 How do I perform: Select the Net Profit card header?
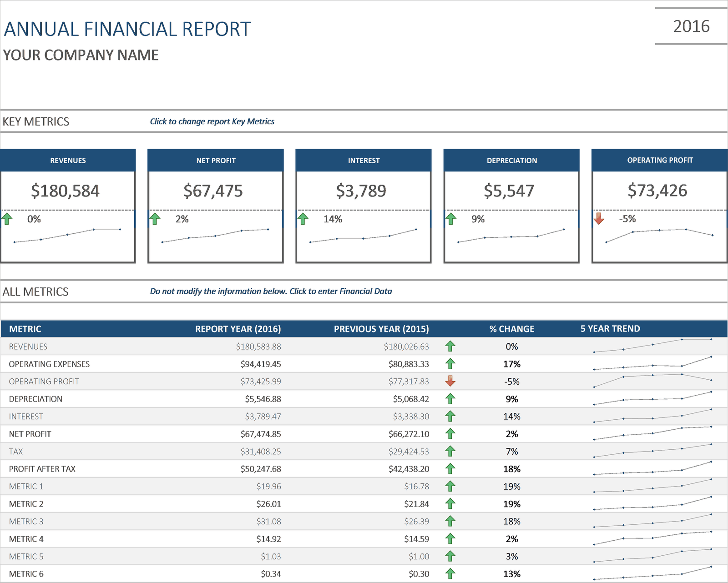tap(216, 161)
